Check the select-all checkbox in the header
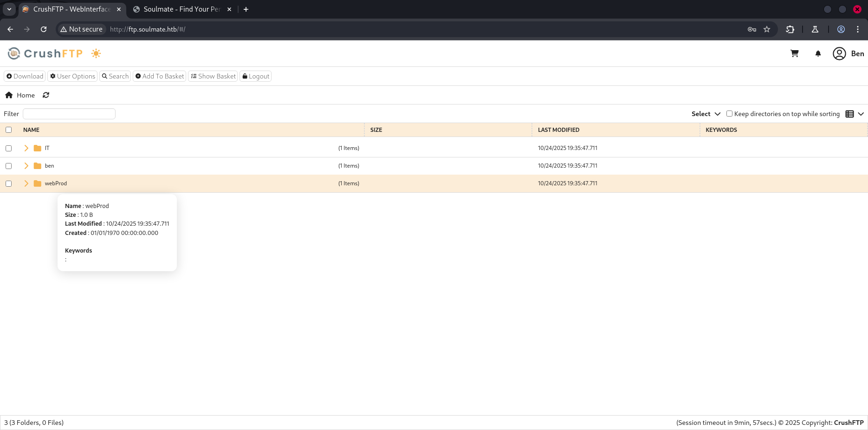The image size is (868, 430). click(x=9, y=130)
